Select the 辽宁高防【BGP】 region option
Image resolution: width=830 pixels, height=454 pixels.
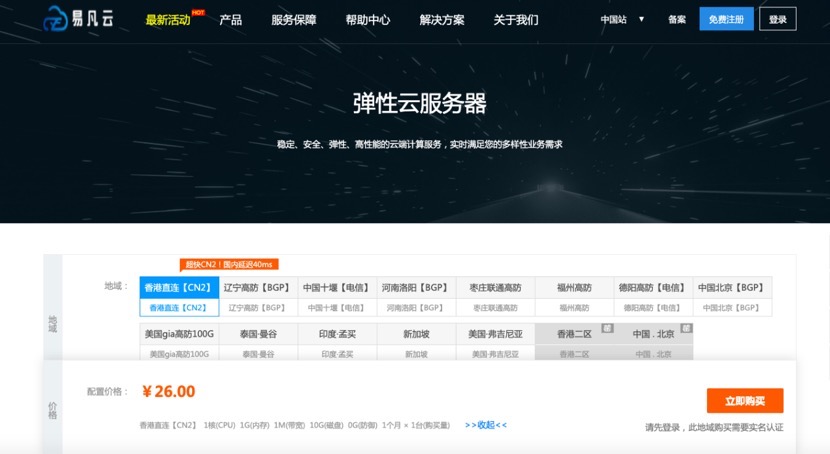click(x=258, y=287)
